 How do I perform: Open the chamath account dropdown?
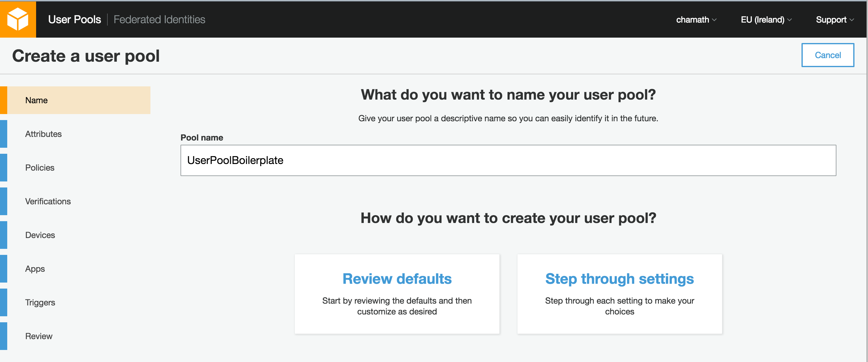(696, 20)
